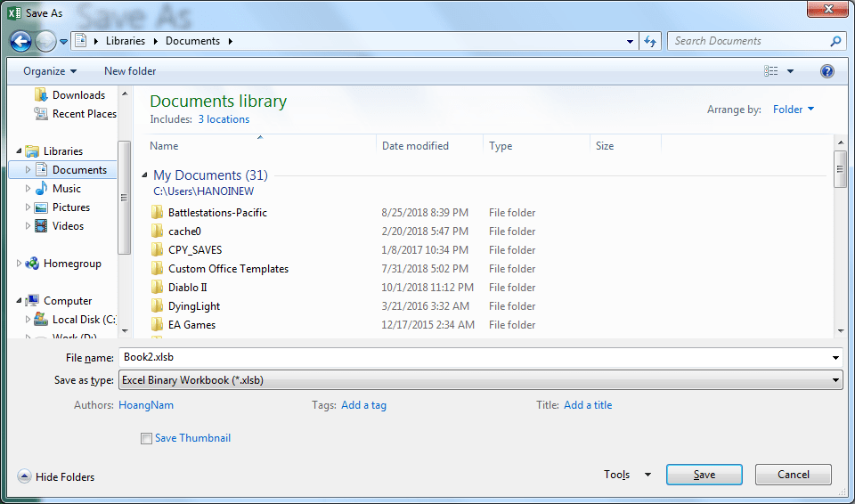Click the navigation pane scroll up arrow

pos(125,93)
